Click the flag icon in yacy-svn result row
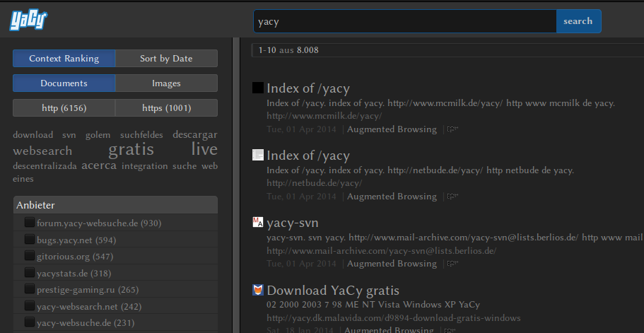Viewport: 644px width, 333px height. pyautogui.click(x=452, y=264)
